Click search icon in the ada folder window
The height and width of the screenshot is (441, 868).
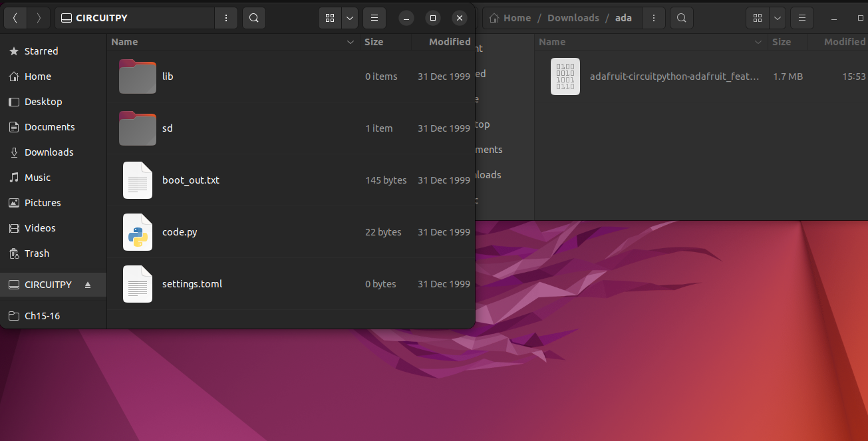tap(681, 18)
